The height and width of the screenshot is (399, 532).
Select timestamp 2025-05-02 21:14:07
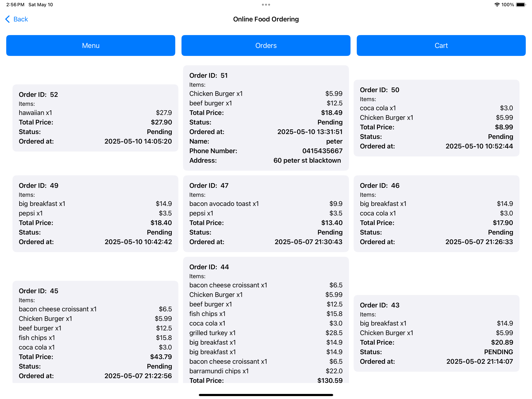click(480, 361)
